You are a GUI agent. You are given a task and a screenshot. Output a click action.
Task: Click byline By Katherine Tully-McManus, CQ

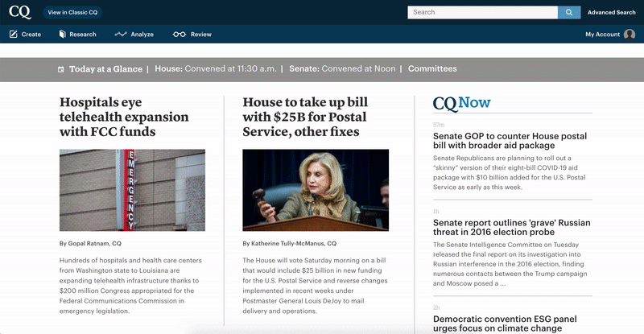point(289,243)
